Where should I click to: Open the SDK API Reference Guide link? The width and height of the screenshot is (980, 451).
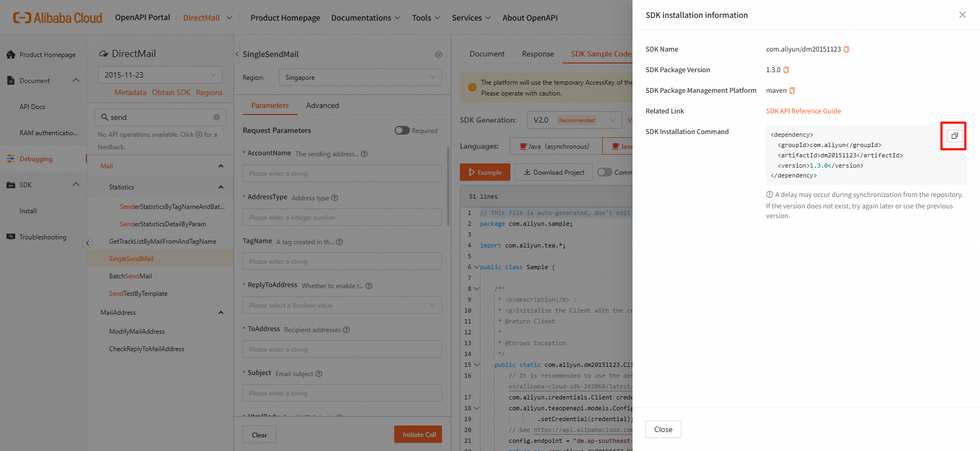point(803,111)
